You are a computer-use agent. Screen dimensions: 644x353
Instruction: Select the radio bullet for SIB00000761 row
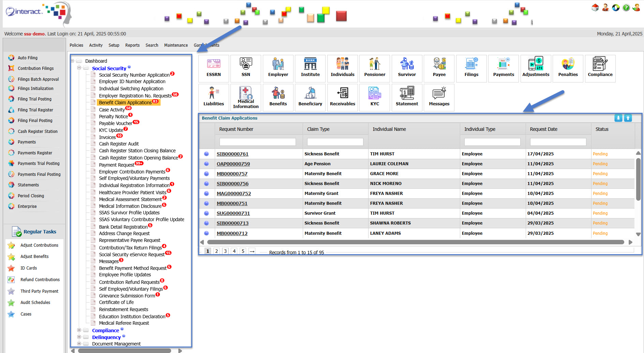click(x=207, y=154)
